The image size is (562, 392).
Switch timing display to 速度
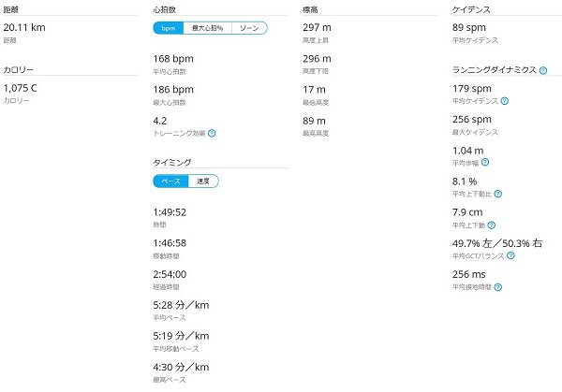[x=203, y=181]
